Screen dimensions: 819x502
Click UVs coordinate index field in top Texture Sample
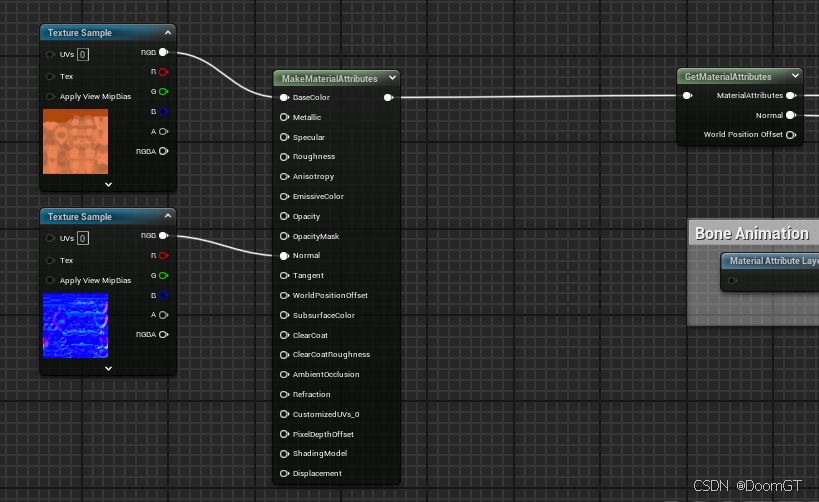coord(83,54)
